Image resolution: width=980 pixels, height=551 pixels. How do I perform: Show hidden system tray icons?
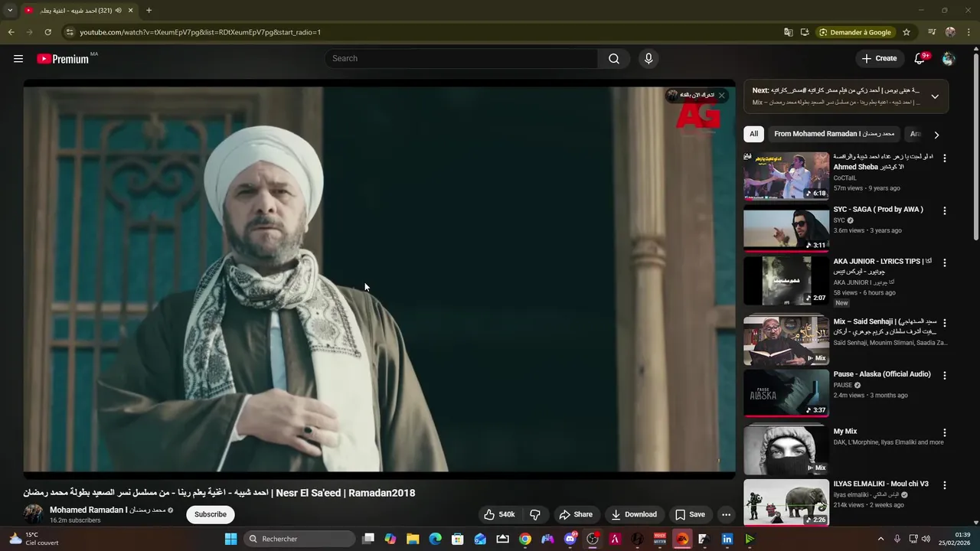click(880, 539)
